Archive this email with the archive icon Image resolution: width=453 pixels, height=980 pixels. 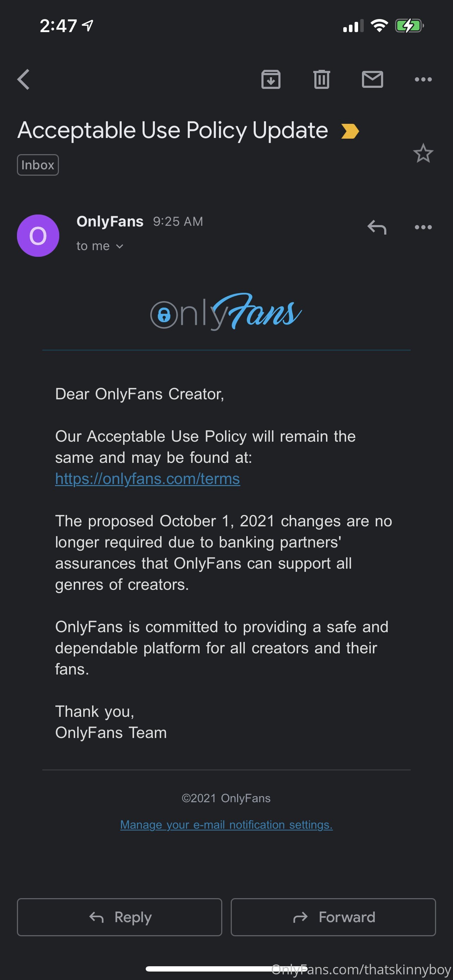pyautogui.click(x=271, y=79)
